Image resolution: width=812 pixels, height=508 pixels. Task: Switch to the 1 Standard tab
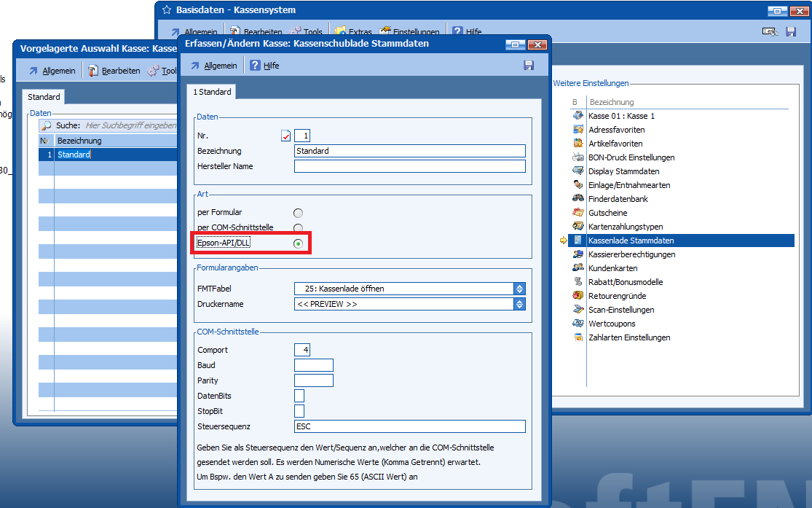212,92
